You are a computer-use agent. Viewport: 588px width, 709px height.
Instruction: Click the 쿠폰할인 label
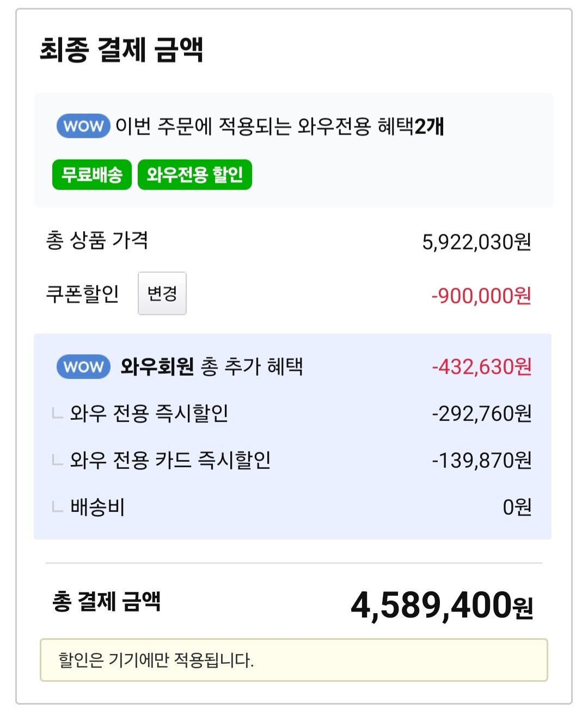tap(82, 294)
